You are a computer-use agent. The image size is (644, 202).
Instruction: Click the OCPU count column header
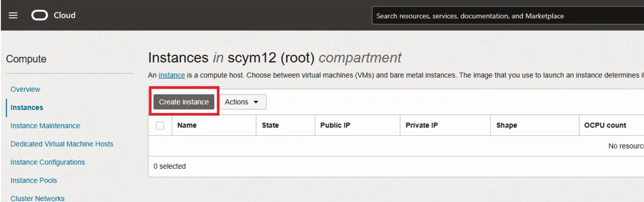[605, 125]
